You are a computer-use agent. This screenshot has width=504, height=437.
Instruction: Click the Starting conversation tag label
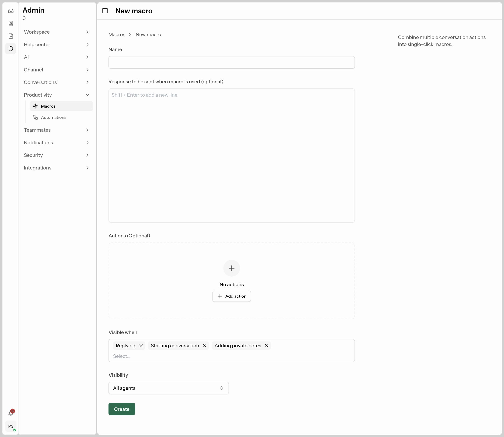[175, 345]
